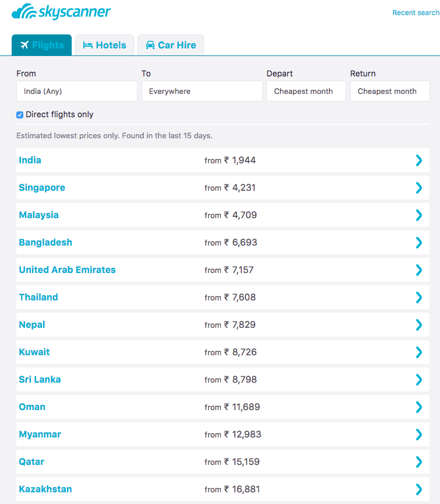Switch to the Hotels tab

(105, 45)
